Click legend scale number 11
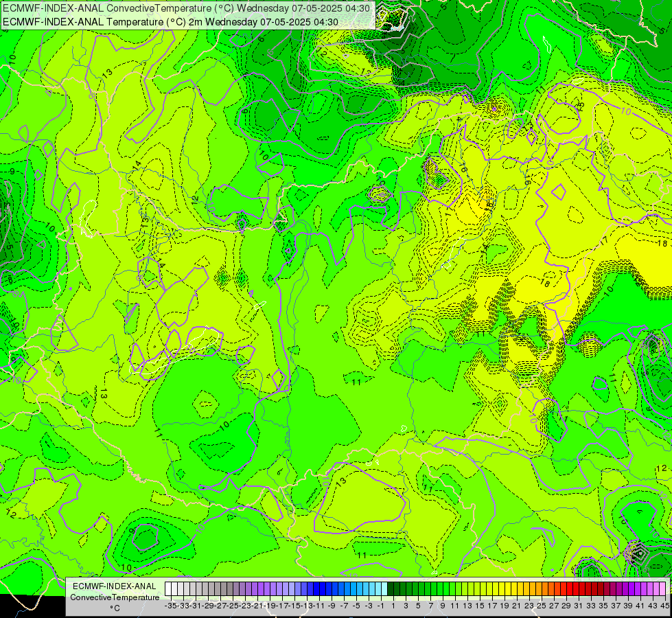 tap(455, 606)
